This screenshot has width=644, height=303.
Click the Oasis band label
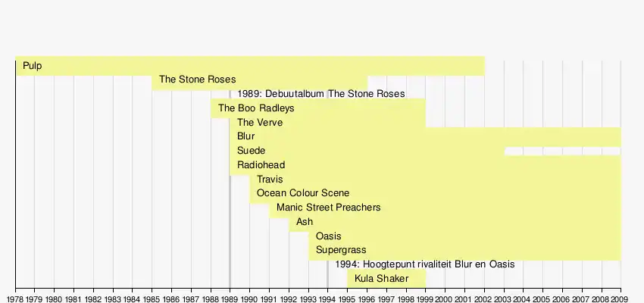point(328,236)
